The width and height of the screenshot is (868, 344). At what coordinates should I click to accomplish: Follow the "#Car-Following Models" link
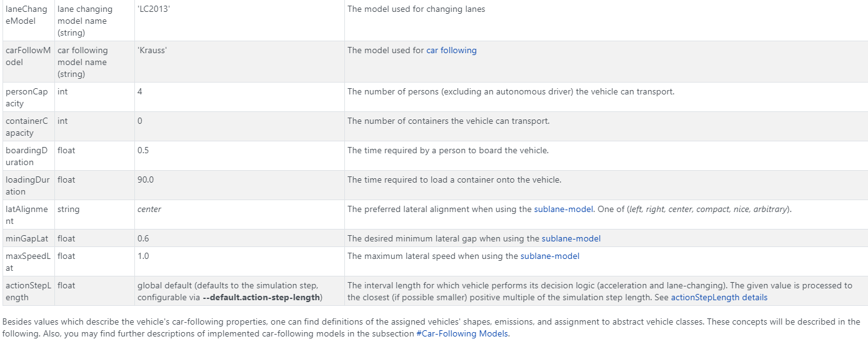[x=462, y=333]
